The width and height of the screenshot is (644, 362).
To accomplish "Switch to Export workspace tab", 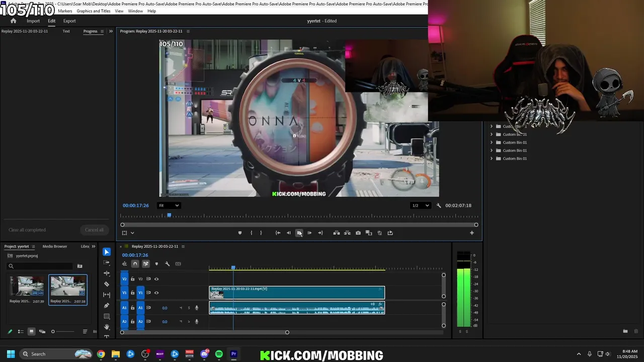I will 69,21.
